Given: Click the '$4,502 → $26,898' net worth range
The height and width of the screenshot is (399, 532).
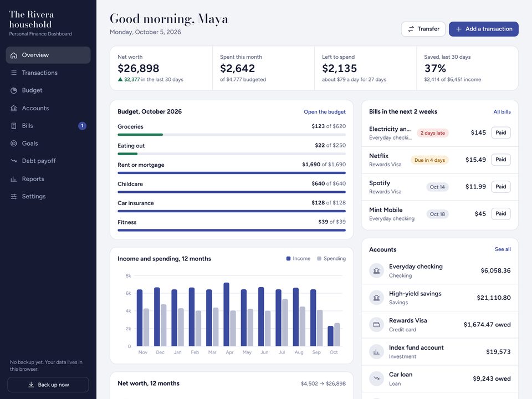Looking at the screenshot, I should [323, 383].
